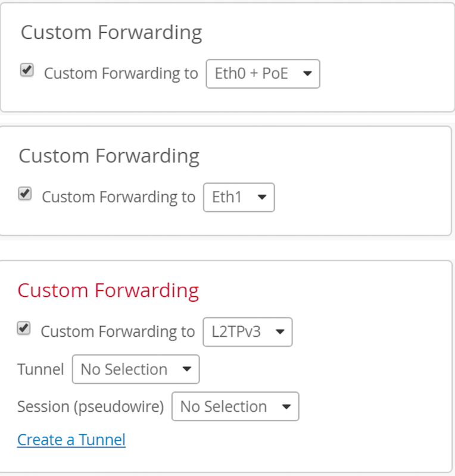Select the Custom Forwarding heading above Eth1

pos(109,156)
